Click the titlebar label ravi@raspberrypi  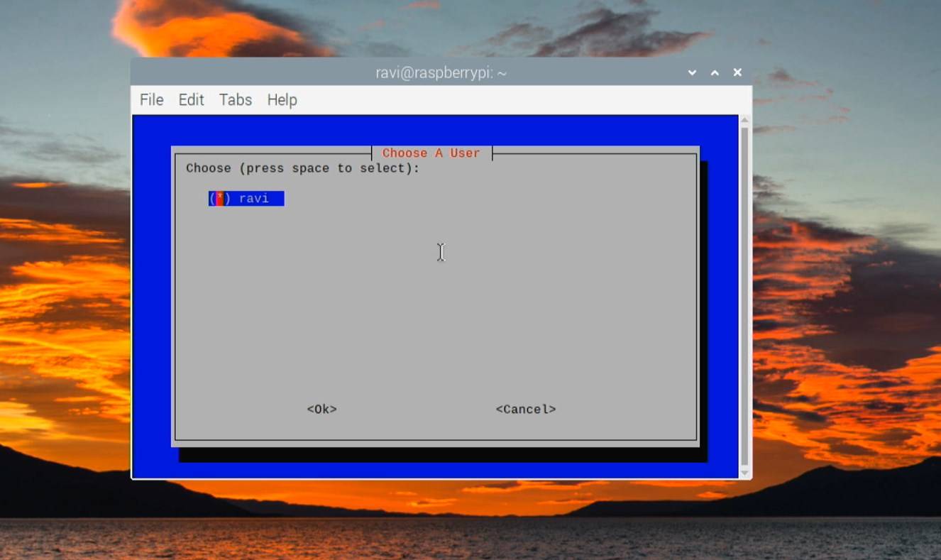pyautogui.click(x=439, y=72)
